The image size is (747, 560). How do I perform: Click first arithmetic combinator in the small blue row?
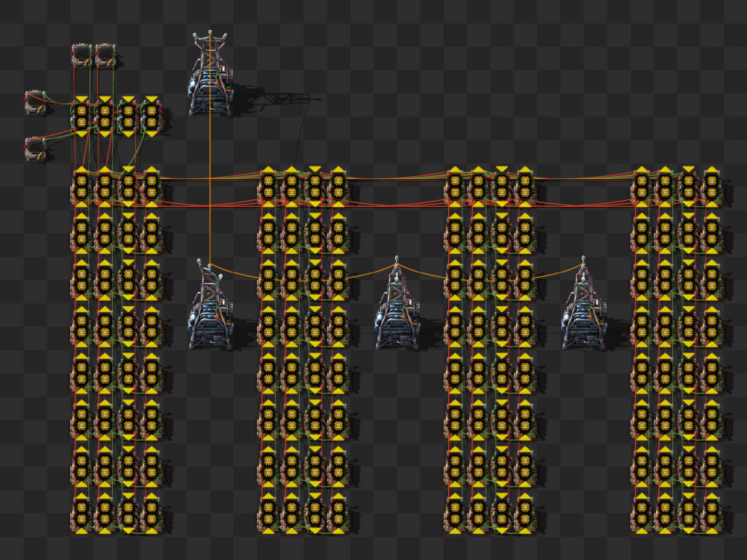pyautogui.click(x=81, y=116)
